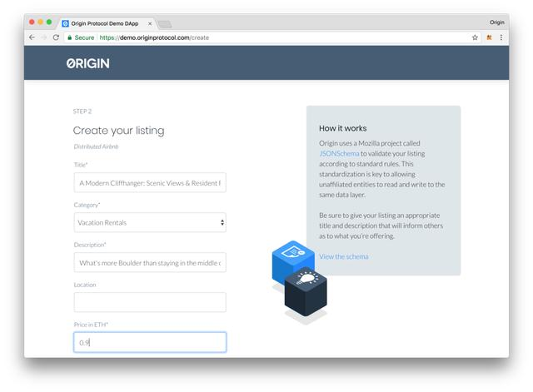Click the "Distributed Airbnb" subtitle
This screenshot has width=533, height=392.
point(97,146)
